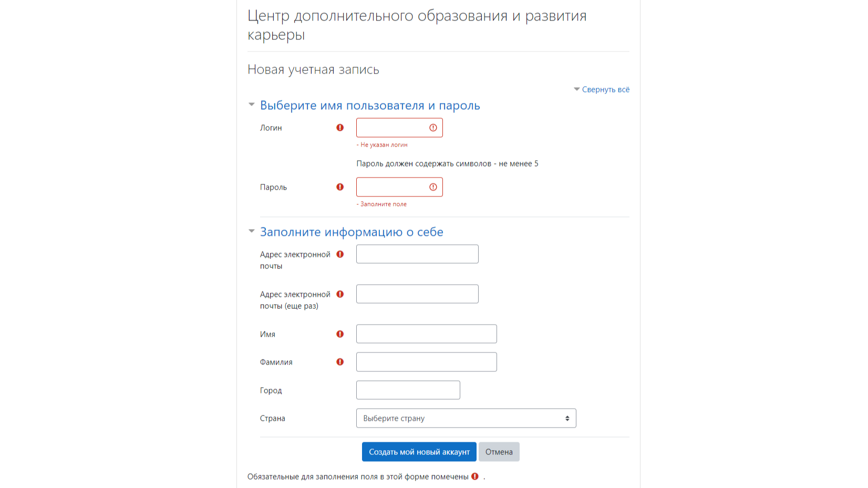Click the required marker icon in footer note
Image resolution: width=868 pixels, height=488 pixels.
(x=475, y=476)
